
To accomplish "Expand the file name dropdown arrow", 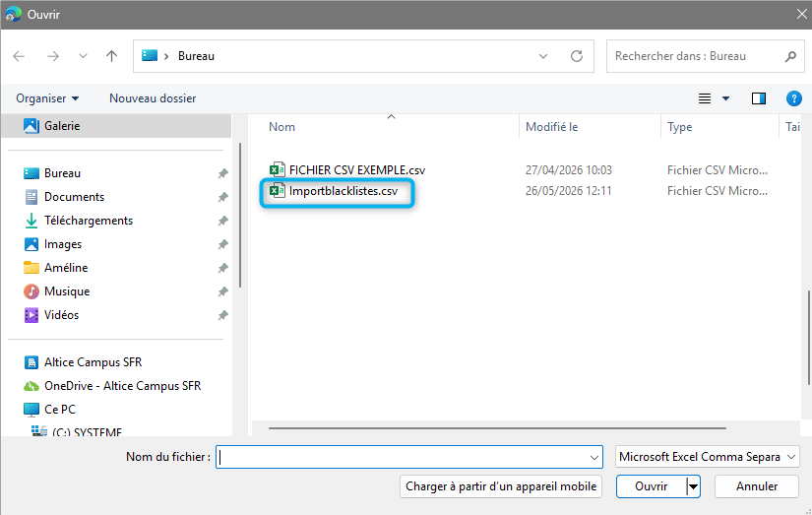I will 594,458.
